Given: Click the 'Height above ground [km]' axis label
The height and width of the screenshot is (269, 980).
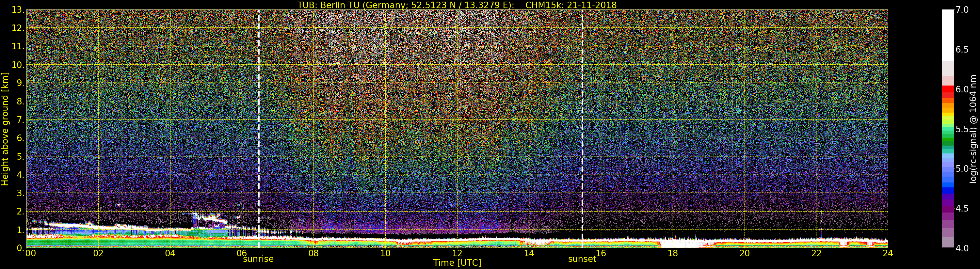Looking at the screenshot, I should (x=5, y=129).
